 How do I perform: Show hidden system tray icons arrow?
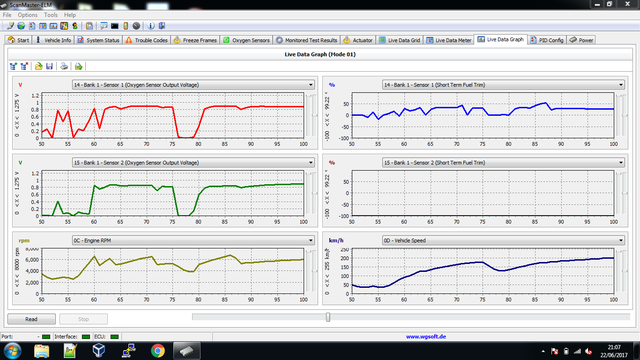click(543, 351)
